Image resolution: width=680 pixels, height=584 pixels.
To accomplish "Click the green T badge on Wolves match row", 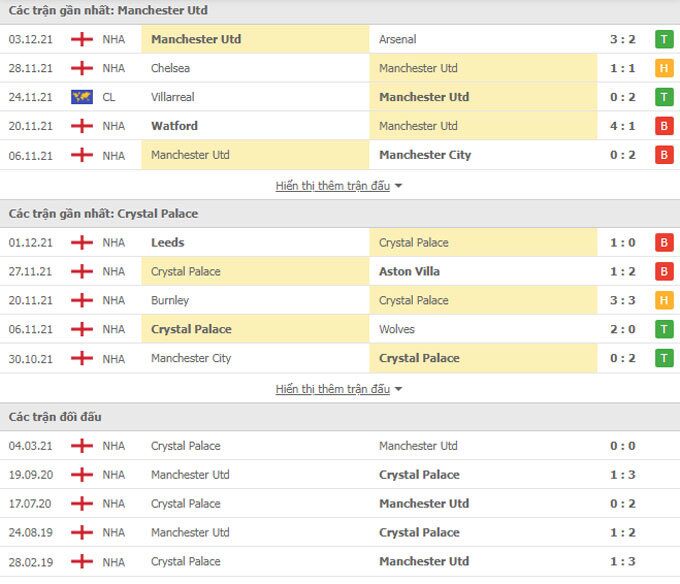I will point(663,330).
